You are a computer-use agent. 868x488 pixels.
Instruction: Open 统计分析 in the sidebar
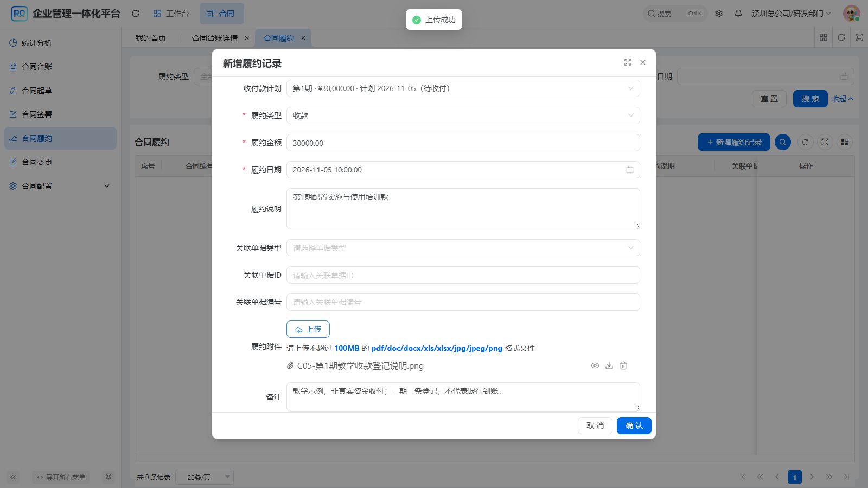click(x=60, y=43)
